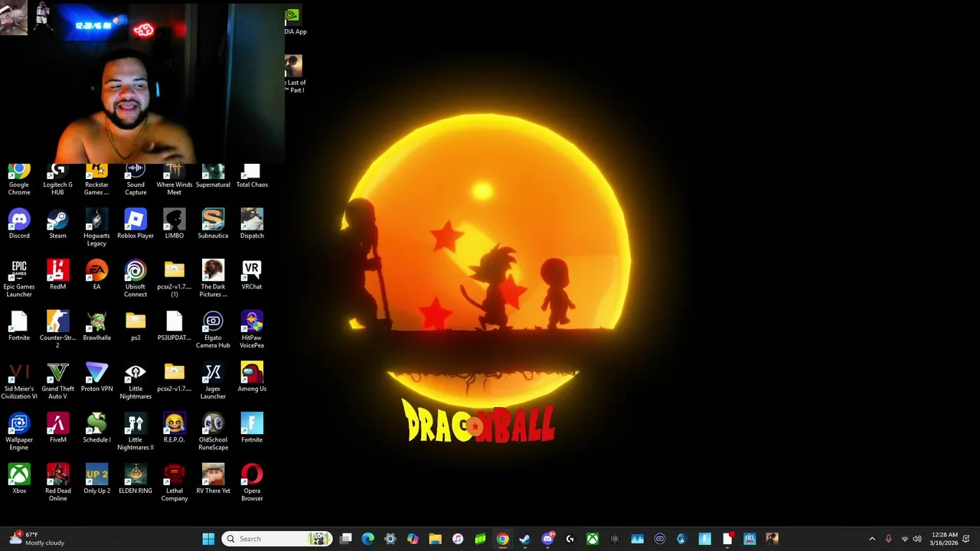Select Jagex Launcher desktop icon
The width and height of the screenshot is (980, 551).
click(x=213, y=381)
